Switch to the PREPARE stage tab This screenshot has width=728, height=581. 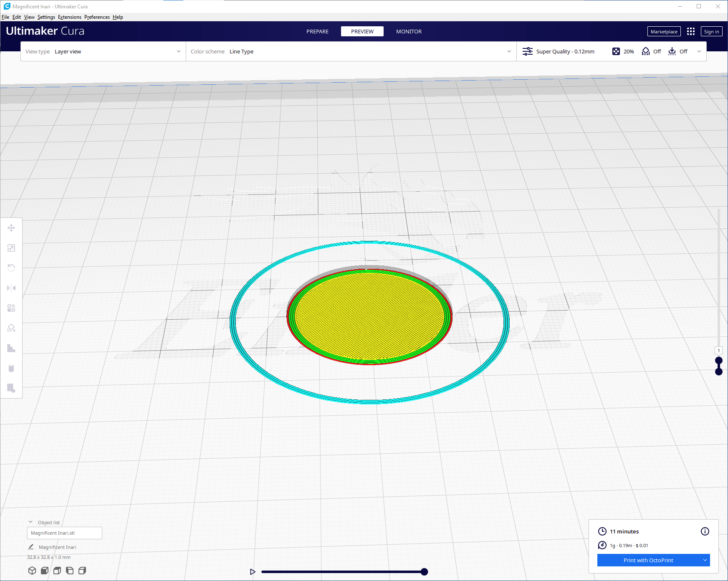pyautogui.click(x=317, y=31)
